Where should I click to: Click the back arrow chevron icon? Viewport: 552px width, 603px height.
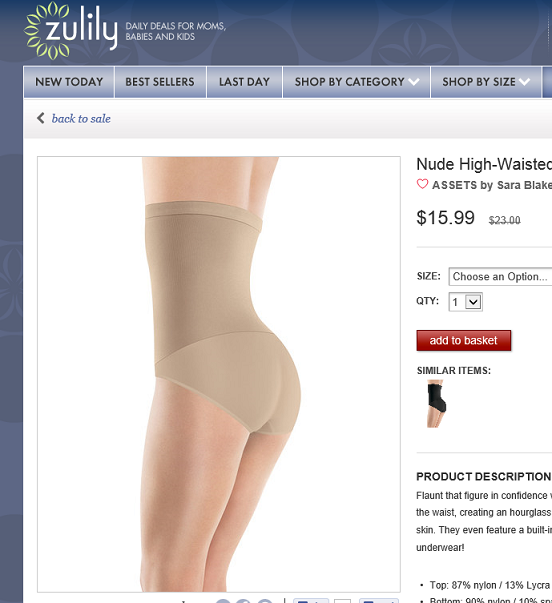coord(41,118)
